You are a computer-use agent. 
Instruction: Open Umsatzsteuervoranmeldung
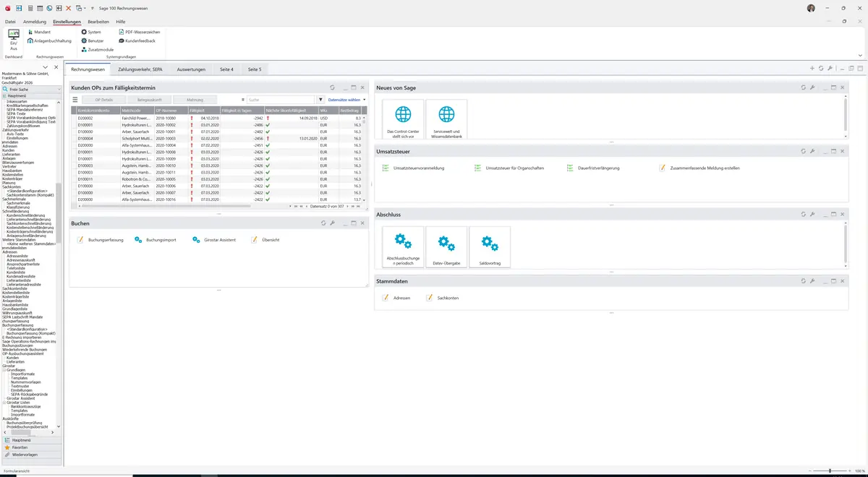(414, 168)
